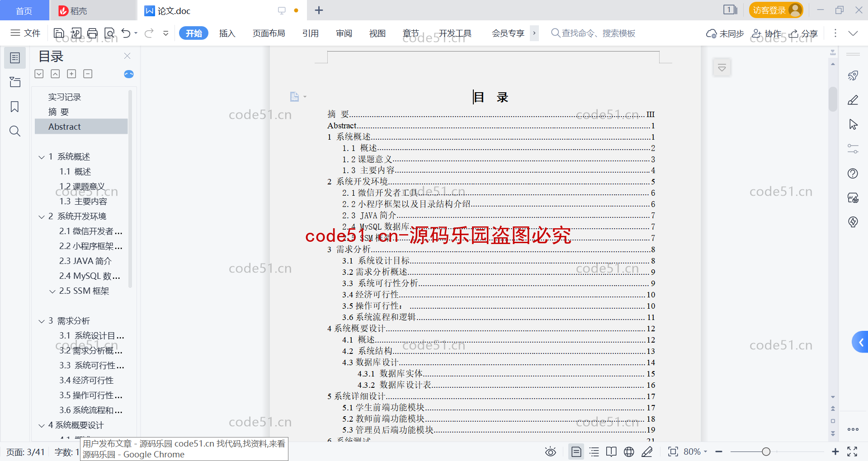Open a new document tab with plus
Screen dimensions: 868x461
tap(319, 10)
